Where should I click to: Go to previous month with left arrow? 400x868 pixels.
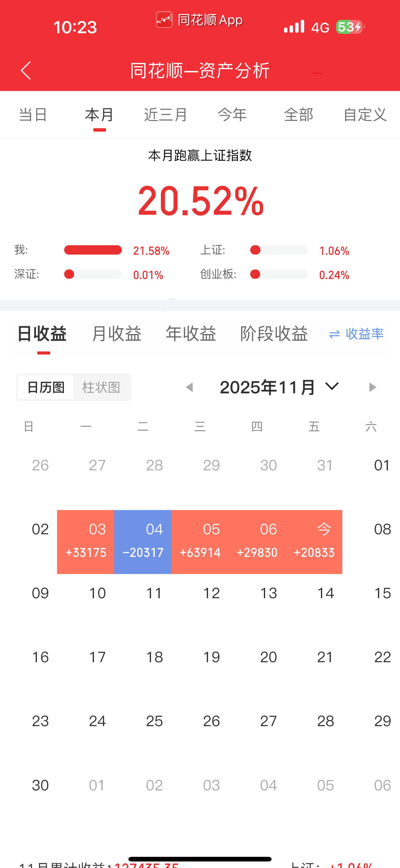tap(189, 387)
